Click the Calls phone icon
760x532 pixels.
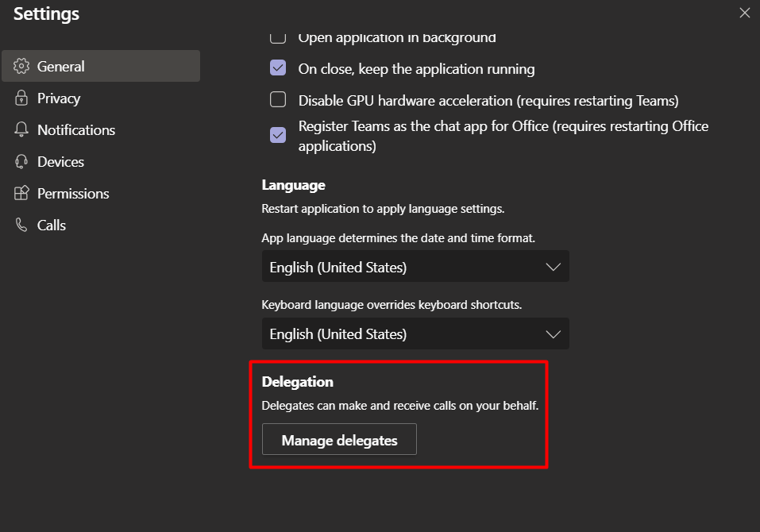coord(21,225)
